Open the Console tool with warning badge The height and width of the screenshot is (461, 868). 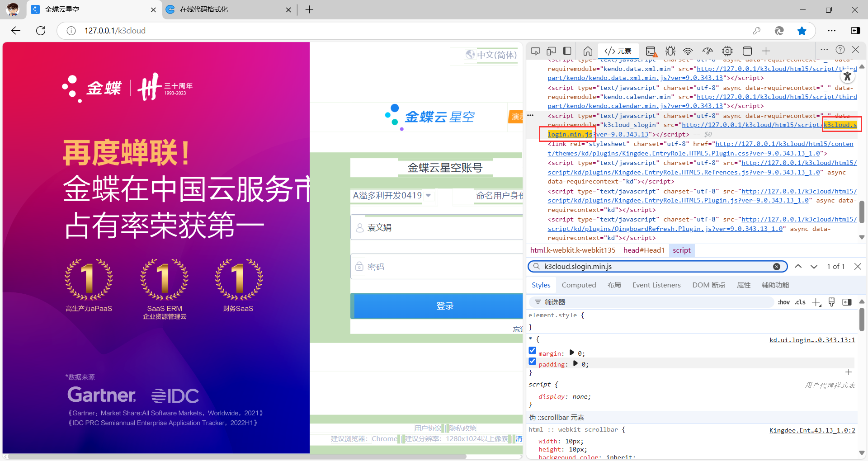(x=651, y=51)
